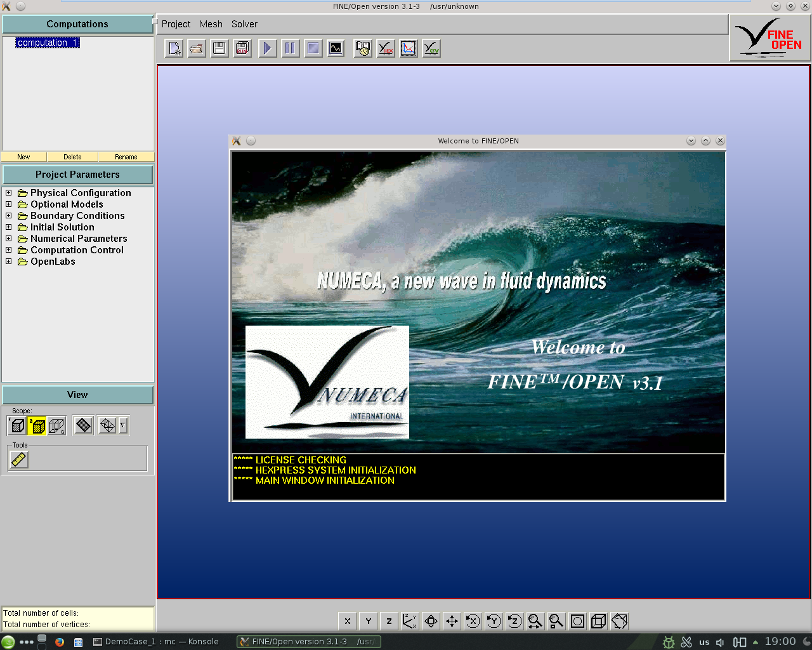Switch to the DemoCase_1 Konsole taskbar entry
812x650 pixels.
156,642
